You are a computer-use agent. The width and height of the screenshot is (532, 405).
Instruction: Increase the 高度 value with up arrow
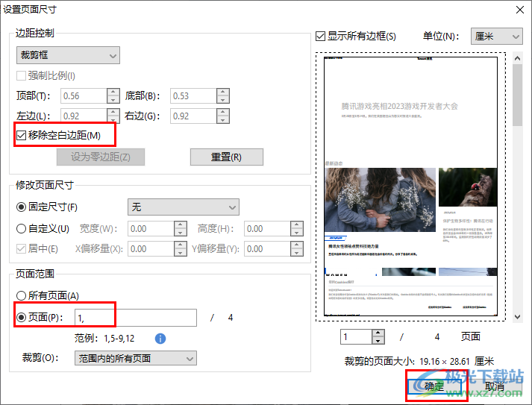pyautogui.click(x=297, y=225)
